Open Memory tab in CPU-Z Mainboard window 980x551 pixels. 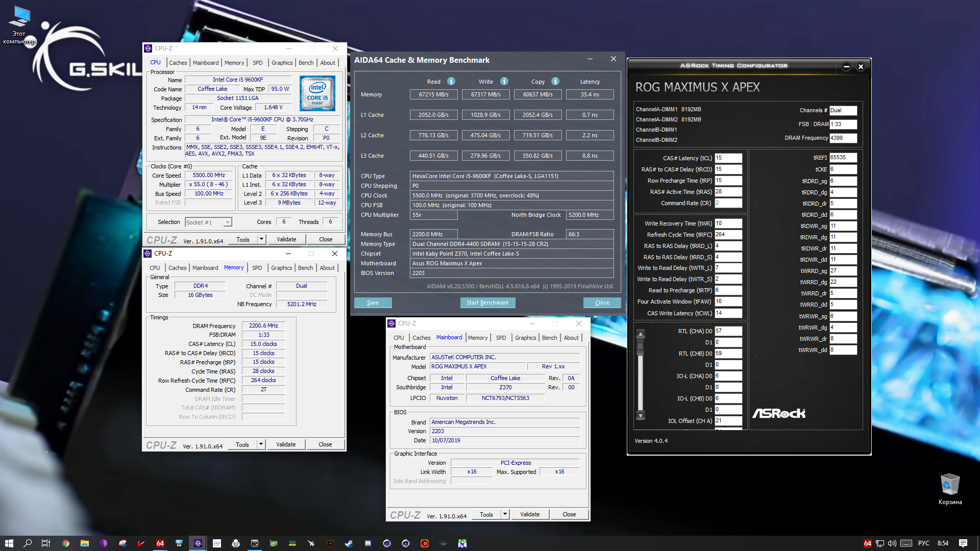(478, 338)
